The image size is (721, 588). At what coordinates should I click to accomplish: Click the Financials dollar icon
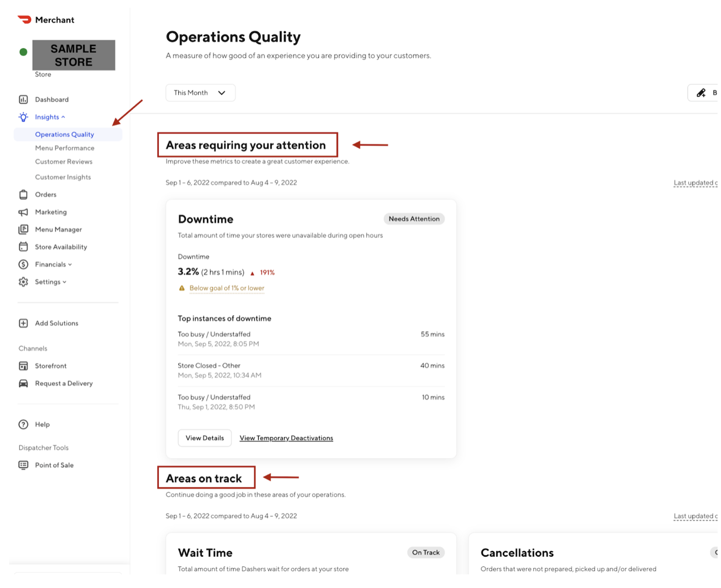(x=23, y=264)
